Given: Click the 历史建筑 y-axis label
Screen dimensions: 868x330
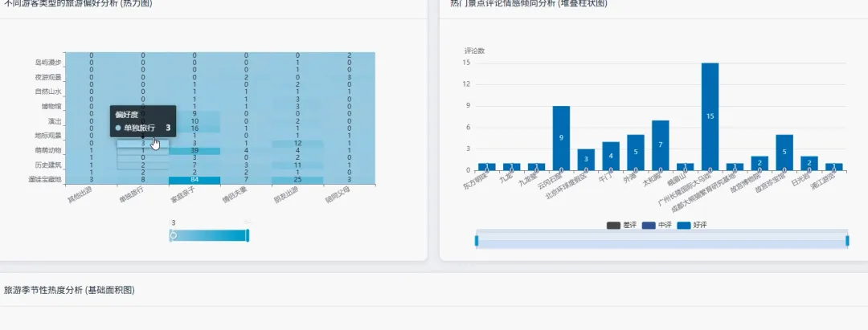Looking at the screenshot, I should coord(48,165).
